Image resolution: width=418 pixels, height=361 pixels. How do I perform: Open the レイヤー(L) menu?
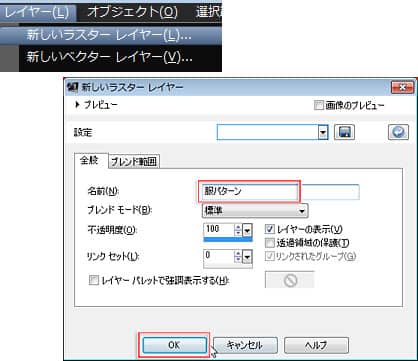(x=37, y=12)
